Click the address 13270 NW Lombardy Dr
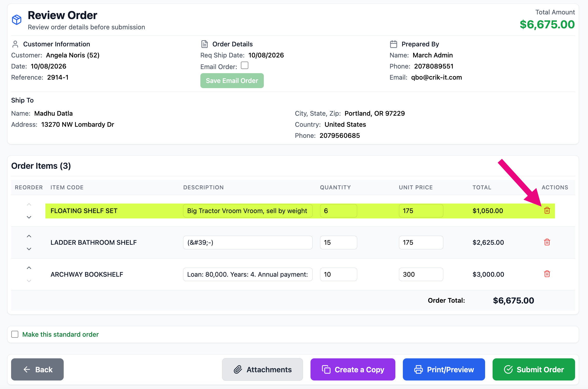The image size is (588, 389). point(77,124)
